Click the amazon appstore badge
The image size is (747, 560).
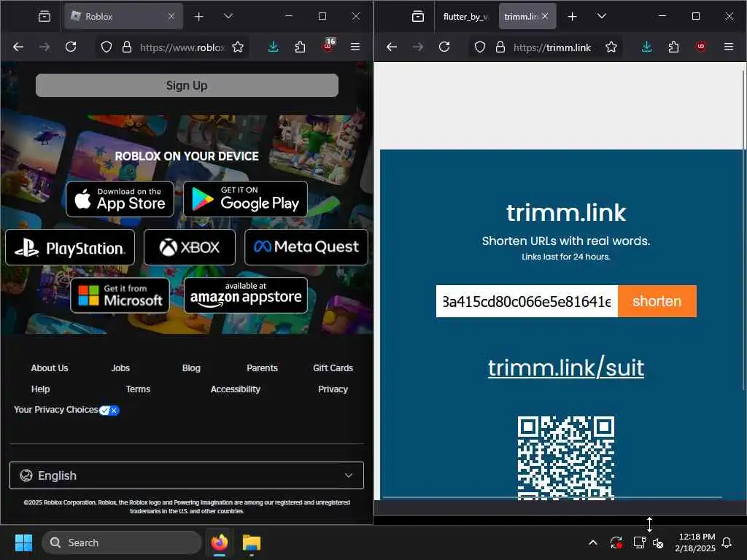246,295
